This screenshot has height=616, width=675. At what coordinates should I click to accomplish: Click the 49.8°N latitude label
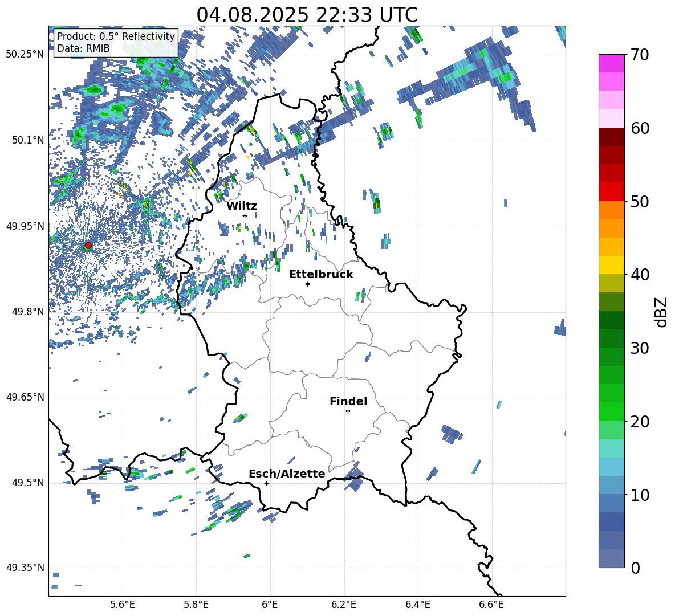[x=27, y=312]
